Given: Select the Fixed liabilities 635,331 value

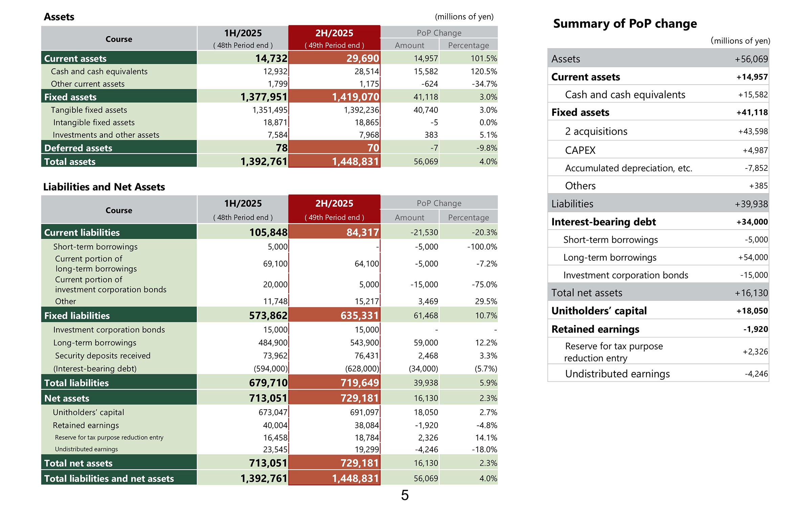Looking at the screenshot, I should (x=359, y=316).
